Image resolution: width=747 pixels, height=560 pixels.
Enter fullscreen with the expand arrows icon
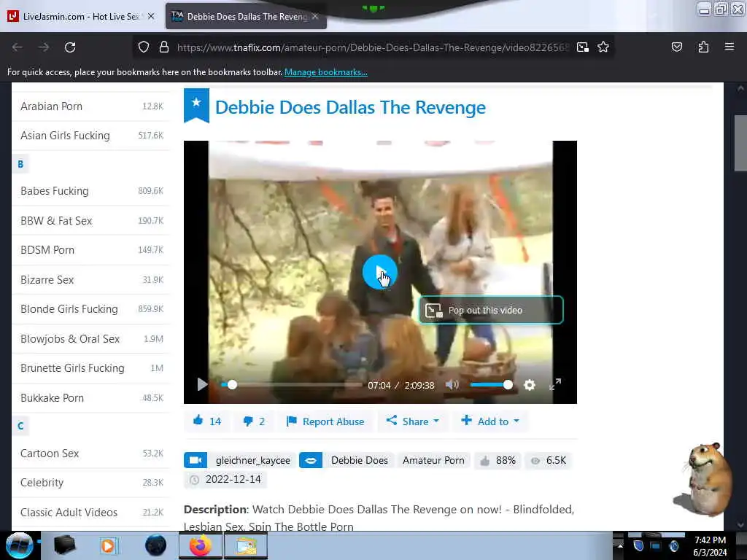click(555, 384)
